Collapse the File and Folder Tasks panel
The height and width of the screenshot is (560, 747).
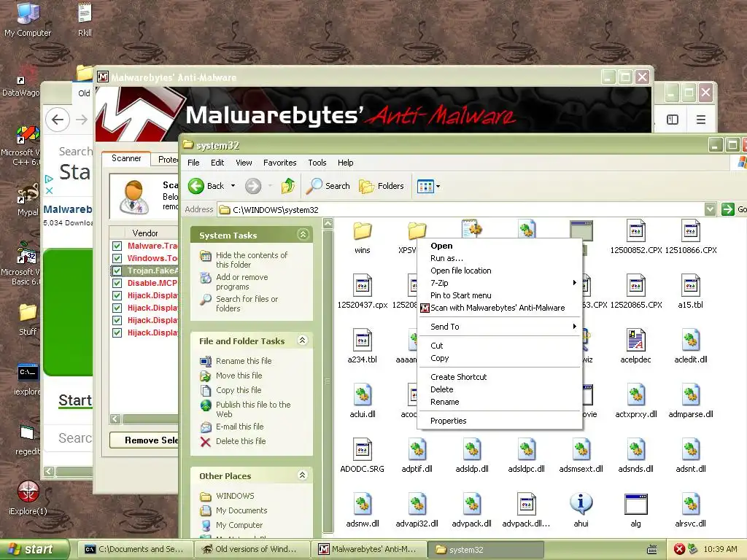303,340
